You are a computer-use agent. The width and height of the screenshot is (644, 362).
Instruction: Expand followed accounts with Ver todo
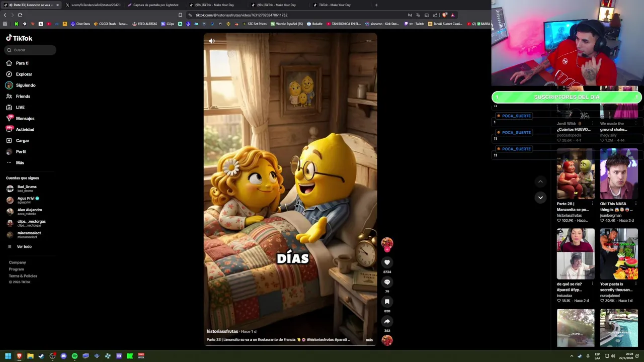click(x=20, y=247)
